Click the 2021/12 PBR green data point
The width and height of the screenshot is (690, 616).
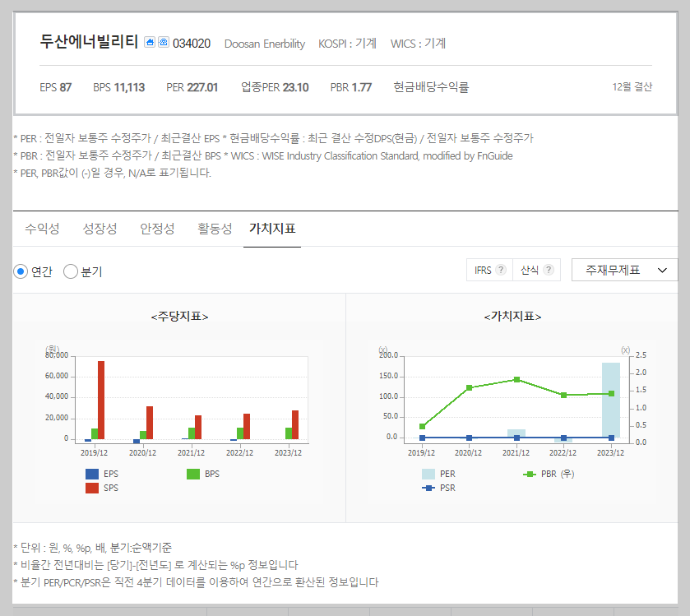[517, 379]
